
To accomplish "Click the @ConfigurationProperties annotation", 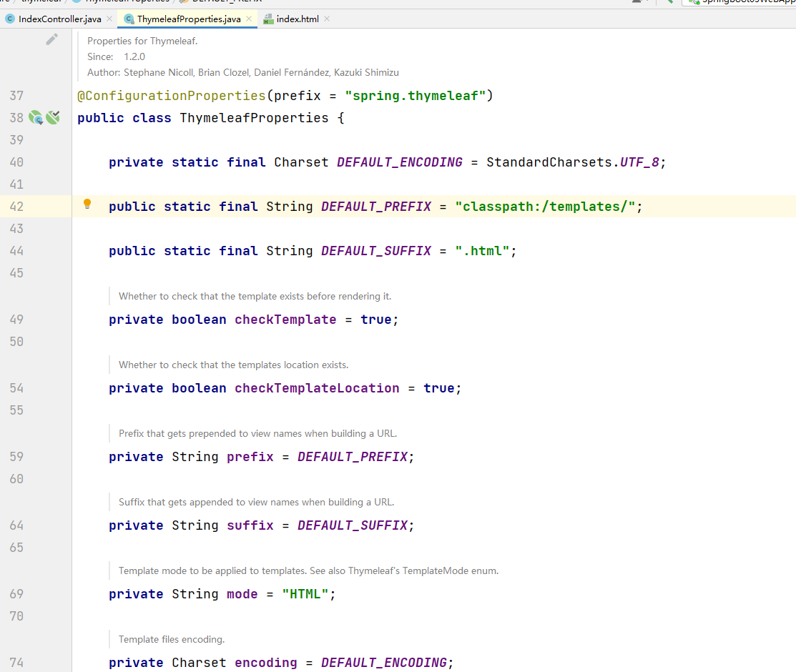I will pyautogui.click(x=172, y=95).
